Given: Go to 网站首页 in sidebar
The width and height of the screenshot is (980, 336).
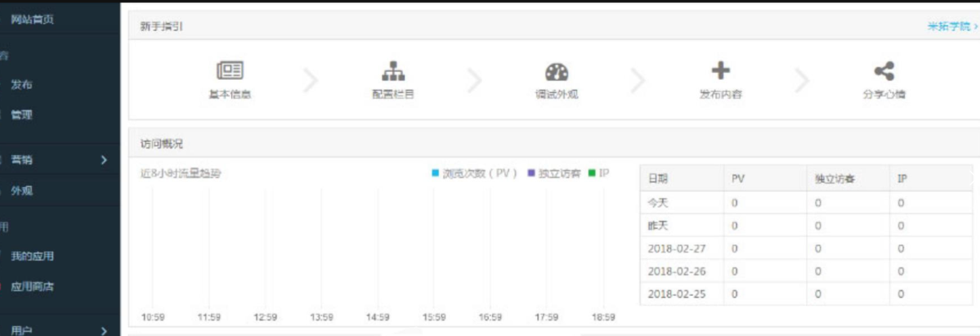Looking at the screenshot, I should point(32,20).
